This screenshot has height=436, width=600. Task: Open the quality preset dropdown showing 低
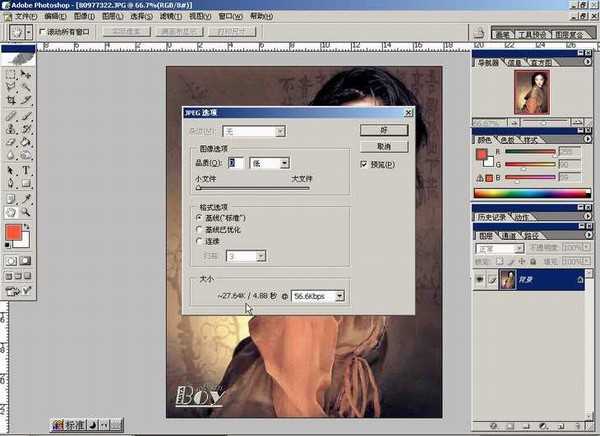(284, 162)
